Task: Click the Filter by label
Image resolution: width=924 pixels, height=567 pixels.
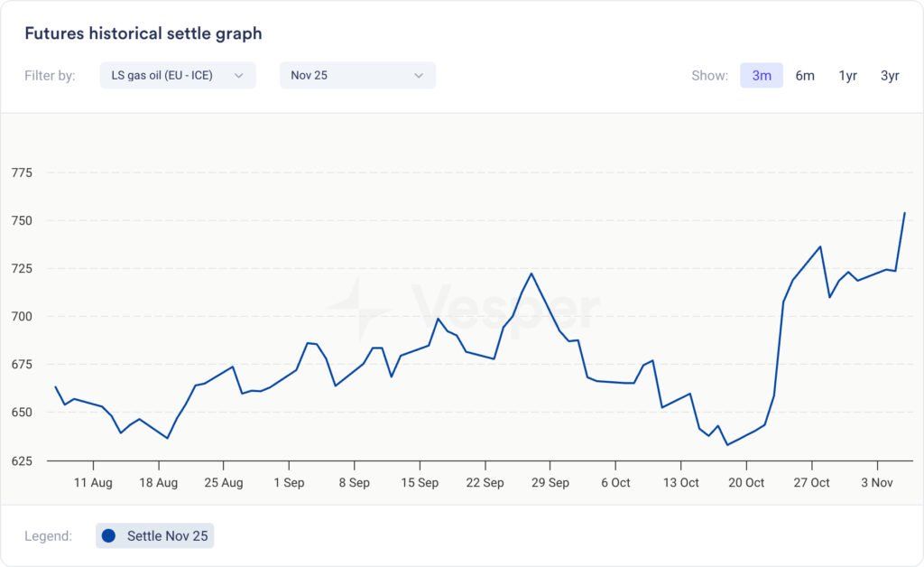Action: pos(50,76)
